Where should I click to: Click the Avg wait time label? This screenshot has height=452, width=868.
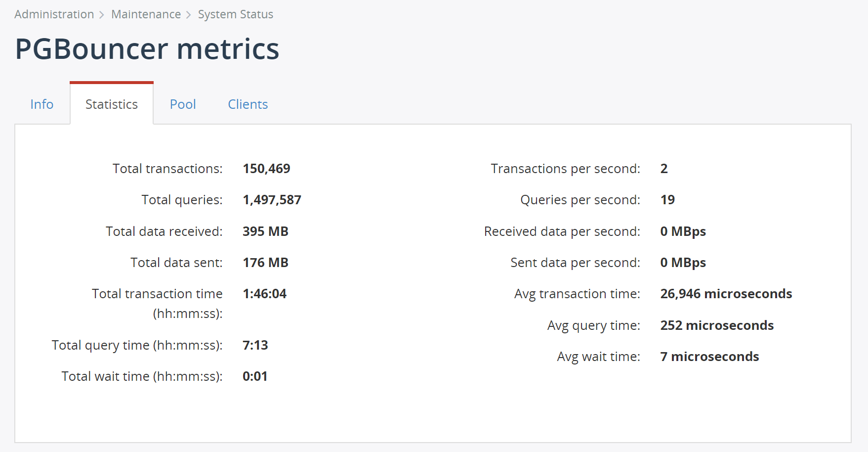(x=599, y=357)
